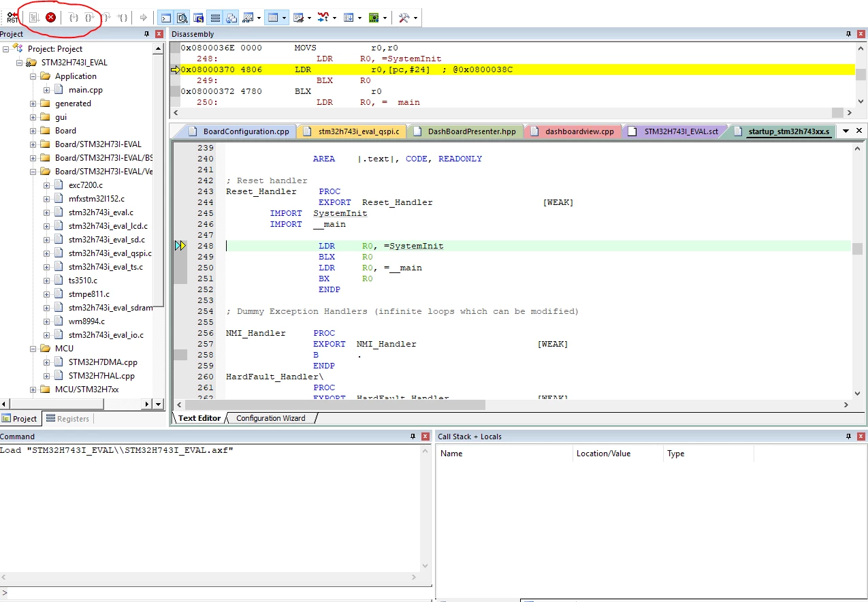Click the Run program toolbar icon
This screenshot has height=602, width=868.
click(34, 17)
